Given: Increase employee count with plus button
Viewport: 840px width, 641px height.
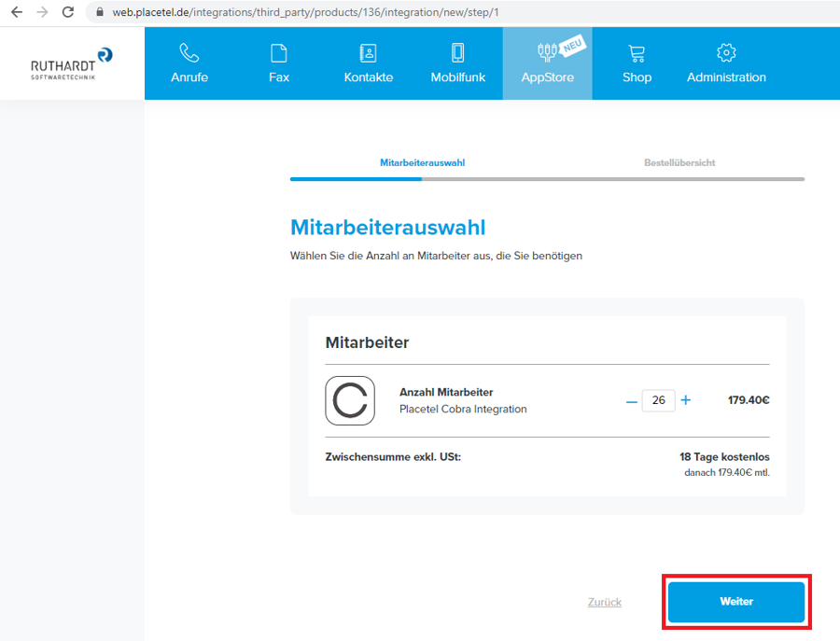Looking at the screenshot, I should (686, 400).
